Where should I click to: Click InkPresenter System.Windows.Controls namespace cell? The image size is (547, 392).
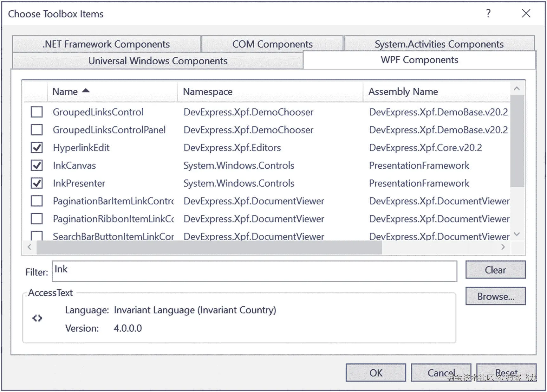coord(239,183)
